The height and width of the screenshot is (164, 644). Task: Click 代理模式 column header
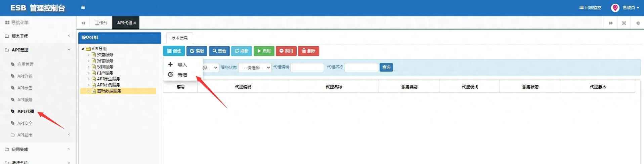470,87
